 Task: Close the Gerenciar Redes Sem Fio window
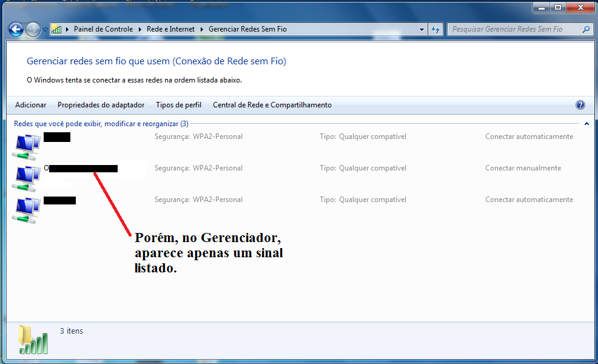pyautogui.click(x=580, y=7)
